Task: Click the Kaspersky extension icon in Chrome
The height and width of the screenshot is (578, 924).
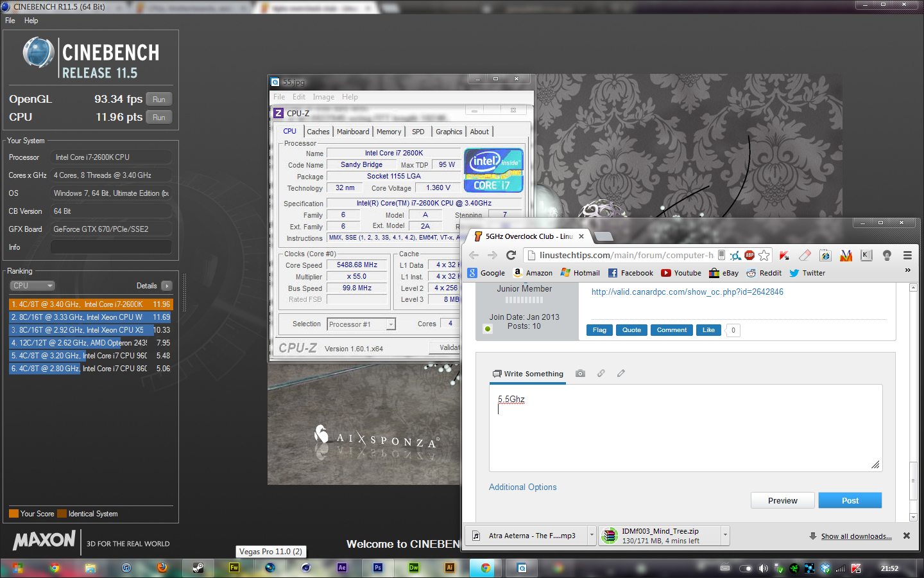Action: tap(784, 255)
